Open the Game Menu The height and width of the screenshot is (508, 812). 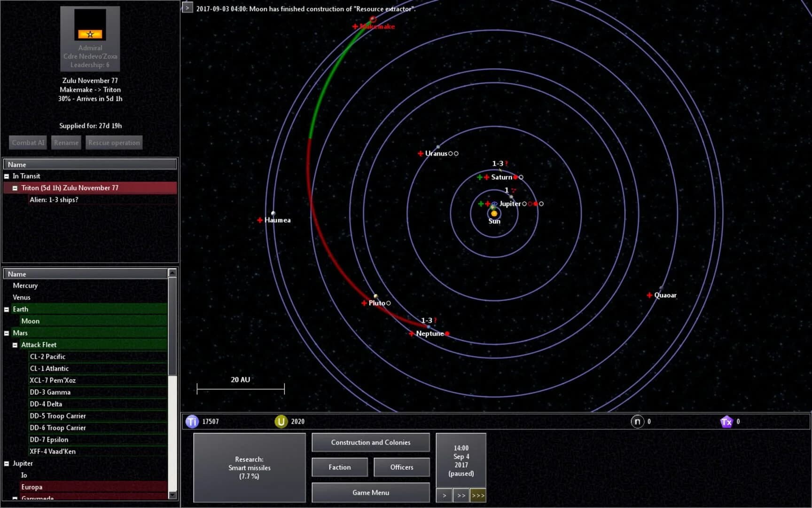(370, 492)
